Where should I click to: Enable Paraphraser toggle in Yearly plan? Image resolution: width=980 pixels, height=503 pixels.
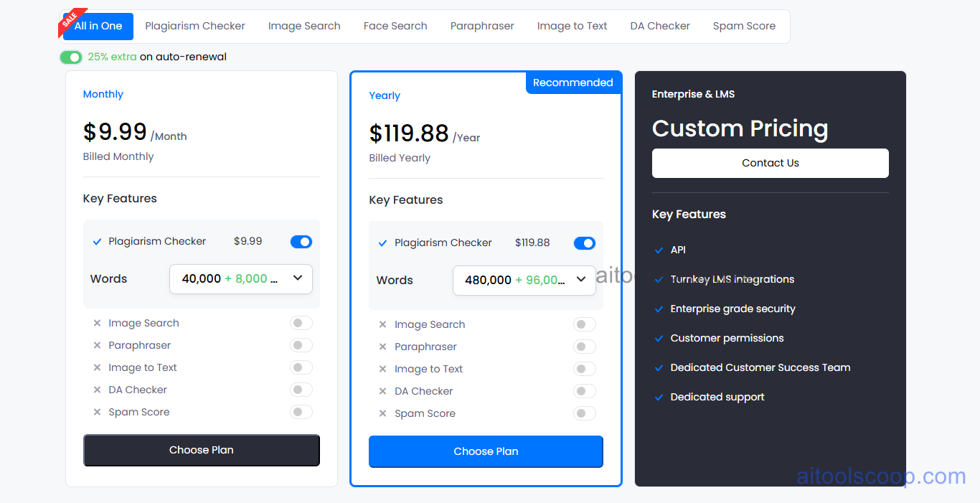coord(585,347)
